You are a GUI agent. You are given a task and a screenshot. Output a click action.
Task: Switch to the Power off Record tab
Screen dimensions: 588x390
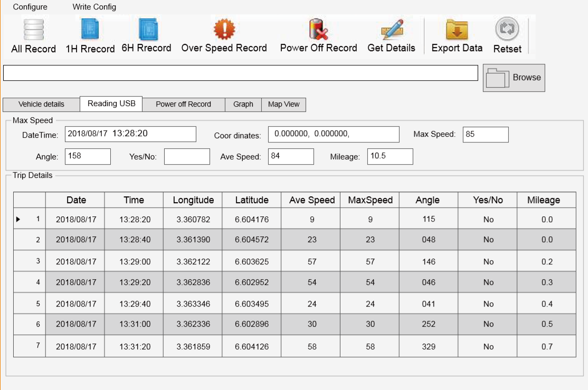pyautogui.click(x=183, y=104)
